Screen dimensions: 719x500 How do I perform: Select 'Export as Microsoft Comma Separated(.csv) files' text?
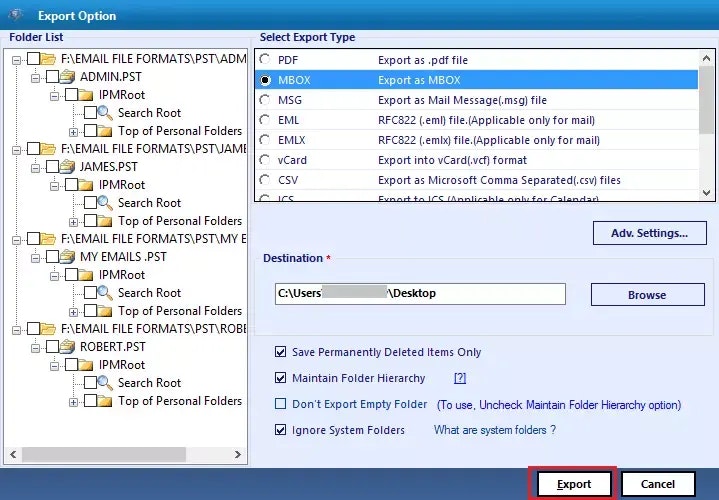499,180
